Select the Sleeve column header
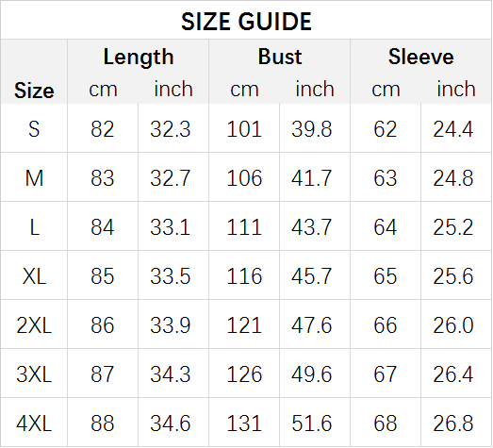 point(421,57)
